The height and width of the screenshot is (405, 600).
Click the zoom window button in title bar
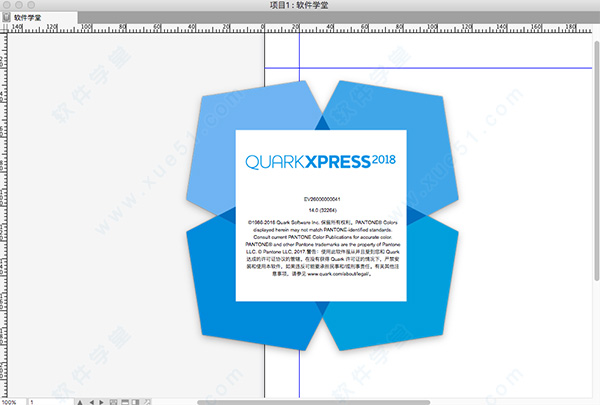point(31,5)
